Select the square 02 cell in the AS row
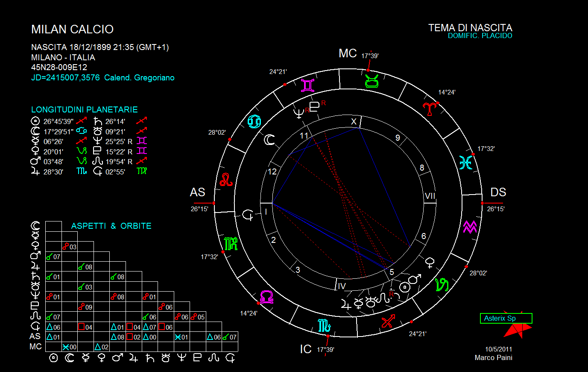The width and height of the screenshot is (588, 372). (x=134, y=337)
